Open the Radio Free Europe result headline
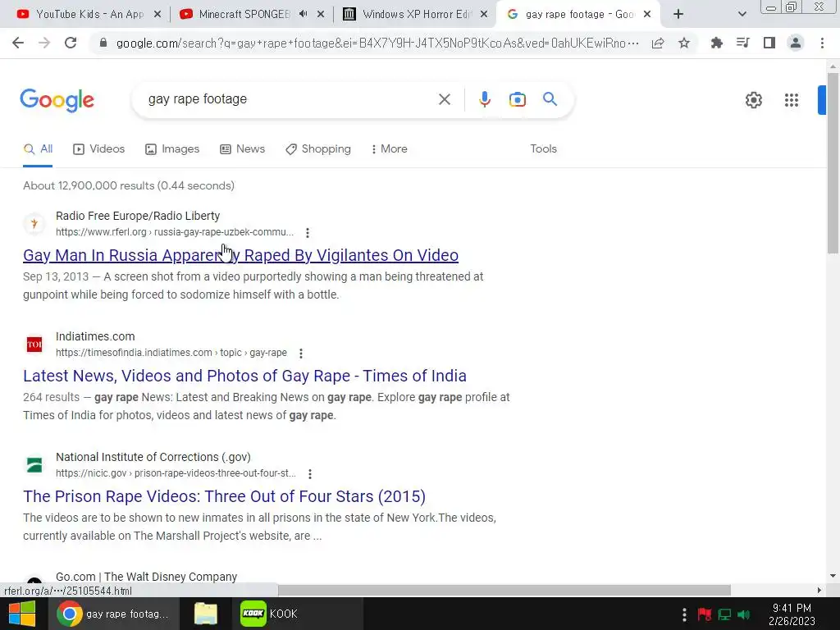The image size is (840, 630). click(x=240, y=255)
